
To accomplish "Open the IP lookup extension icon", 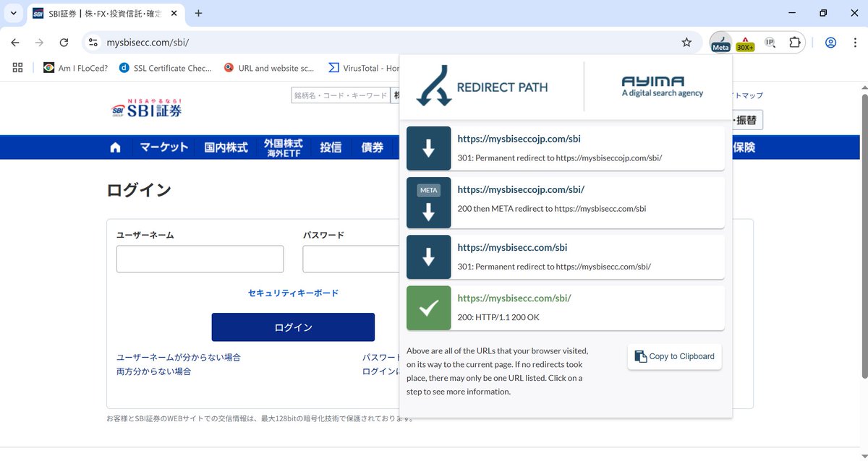I will (770, 43).
